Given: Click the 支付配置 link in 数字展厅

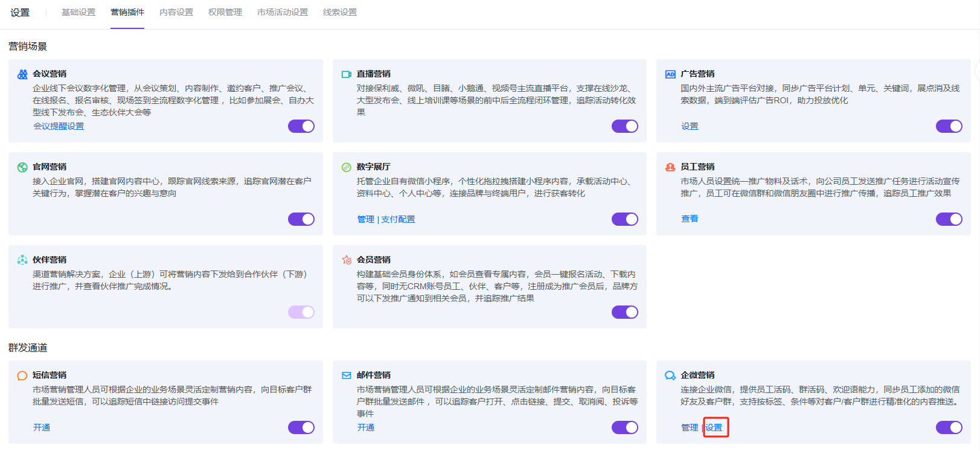Looking at the screenshot, I should click(399, 219).
